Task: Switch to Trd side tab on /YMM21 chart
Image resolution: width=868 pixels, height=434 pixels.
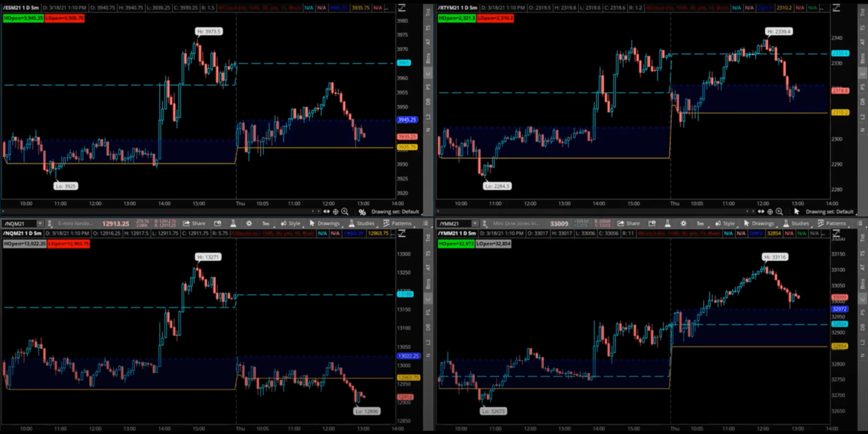Action: pos(863,238)
